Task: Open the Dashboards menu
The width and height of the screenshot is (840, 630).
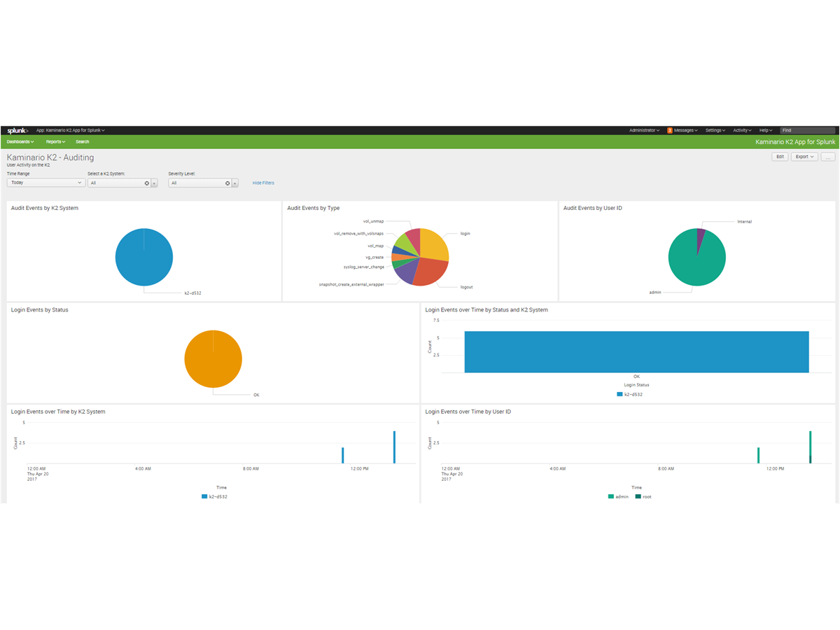Action: (20, 141)
